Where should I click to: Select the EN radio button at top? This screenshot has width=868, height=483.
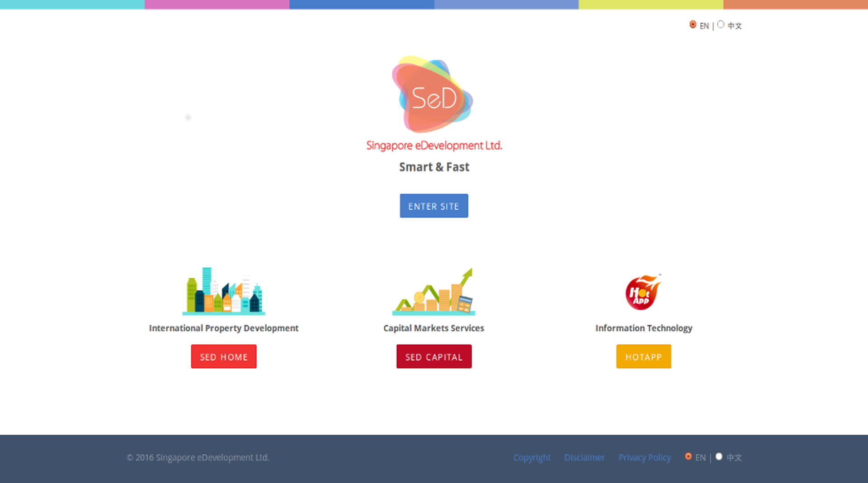pyautogui.click(x=693, y=24)
